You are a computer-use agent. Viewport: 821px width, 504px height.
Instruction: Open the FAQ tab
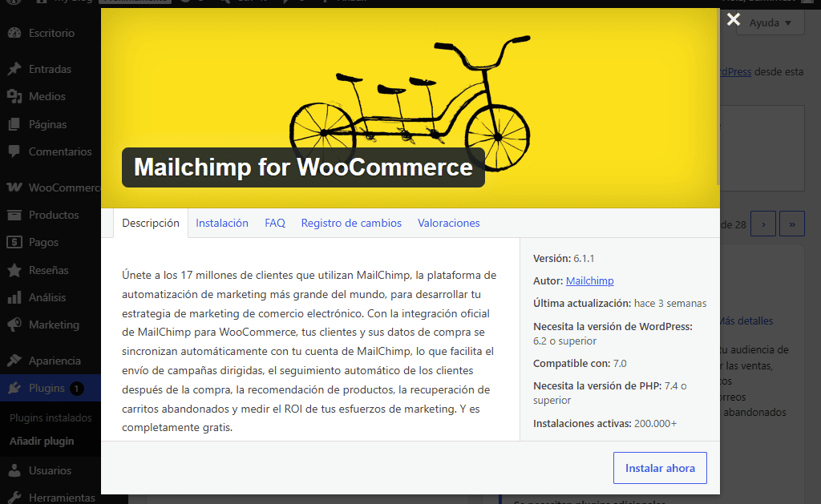[x=275, y=223]
